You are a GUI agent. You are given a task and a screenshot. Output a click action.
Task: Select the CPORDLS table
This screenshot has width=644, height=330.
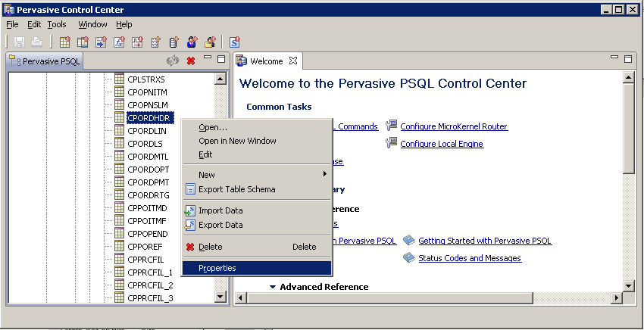(x=145, y=144)
